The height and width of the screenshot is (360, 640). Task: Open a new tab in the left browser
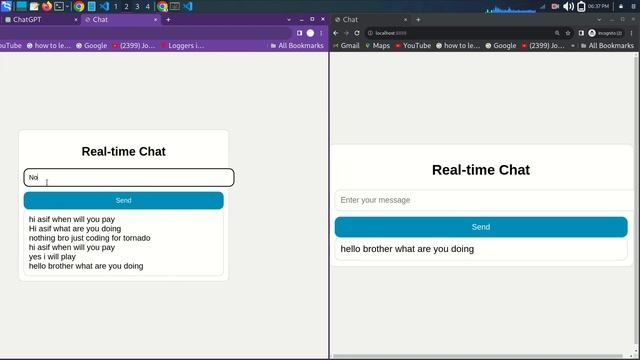point(168,19)
